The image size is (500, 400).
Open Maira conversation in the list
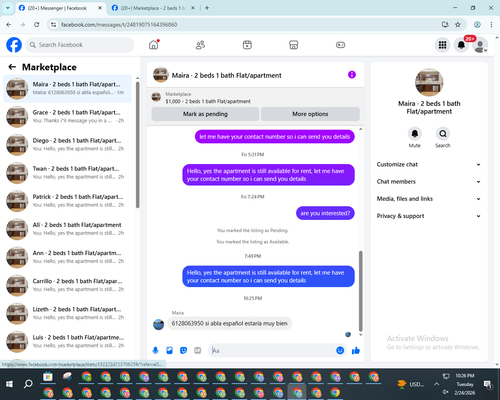(67, 89)
